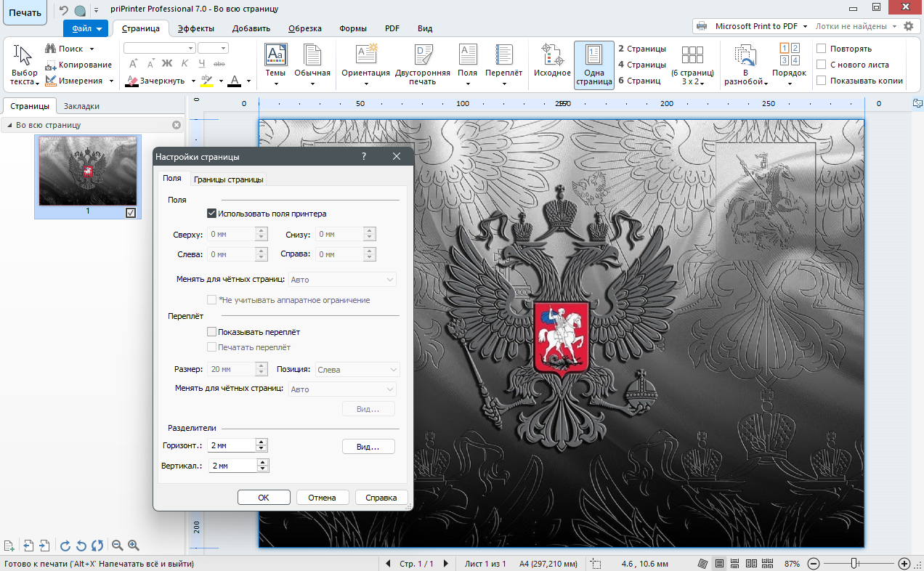Viewport: 924px width, 571px height.
Task: Open the font size combo box
Action: point(214,49)
